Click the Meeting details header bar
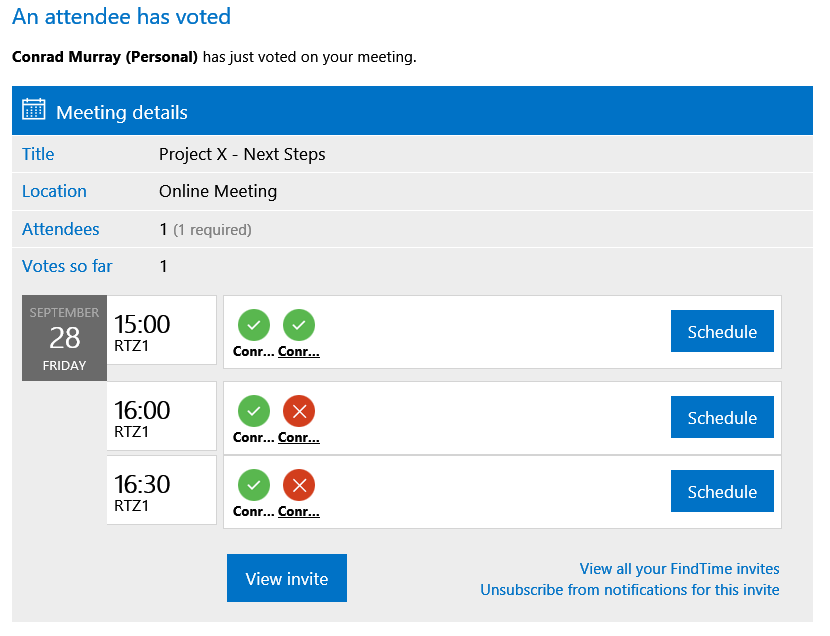Viewport: 830px width, 636px height. (412, 111)
